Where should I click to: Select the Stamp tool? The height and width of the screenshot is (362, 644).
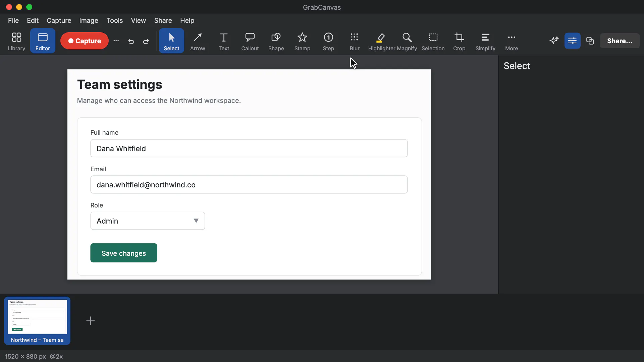click(x=302, y=41)
